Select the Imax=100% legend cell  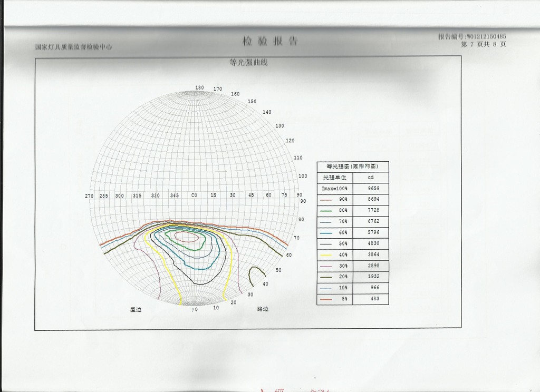point(334,189)
